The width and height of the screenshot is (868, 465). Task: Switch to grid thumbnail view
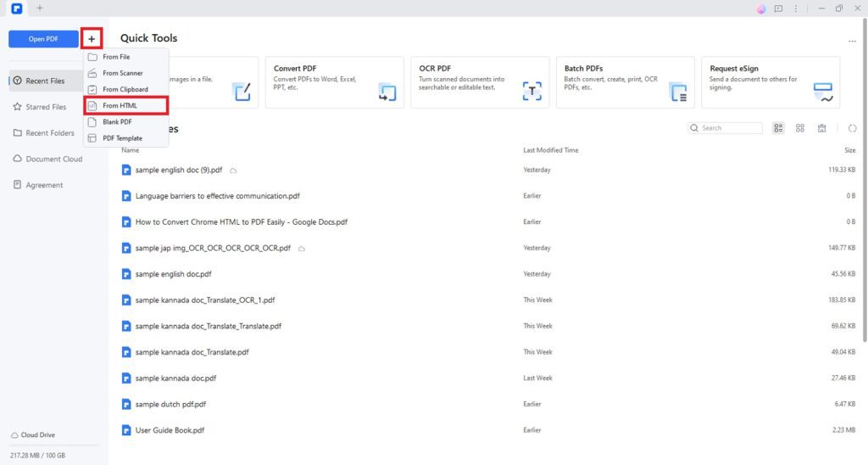tap(799, 128)
